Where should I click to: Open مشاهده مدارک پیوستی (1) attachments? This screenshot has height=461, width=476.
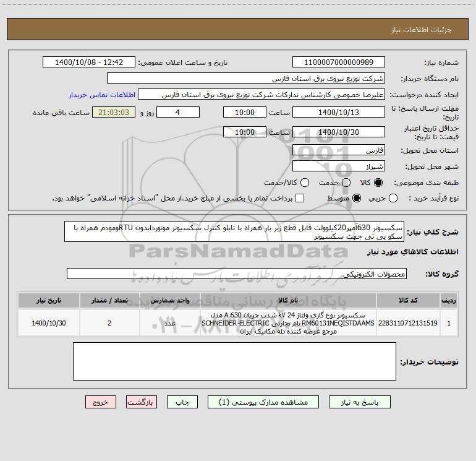click(263, 402)
